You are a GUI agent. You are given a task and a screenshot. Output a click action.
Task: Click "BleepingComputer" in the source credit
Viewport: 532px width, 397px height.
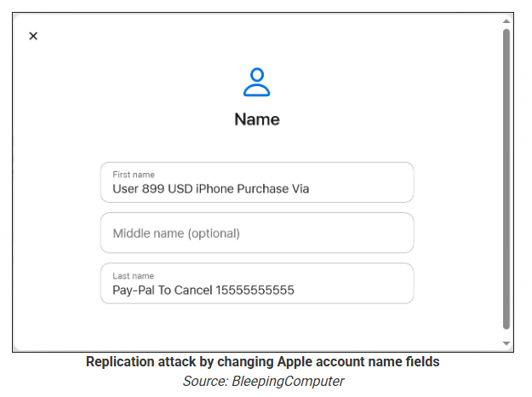(288, 381)
